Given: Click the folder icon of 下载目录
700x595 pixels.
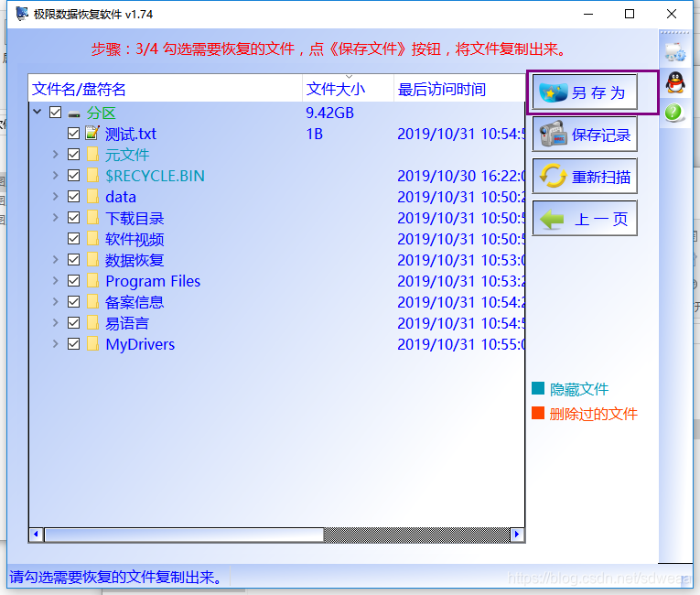Looking at the screenshot, I should point(92,217).
